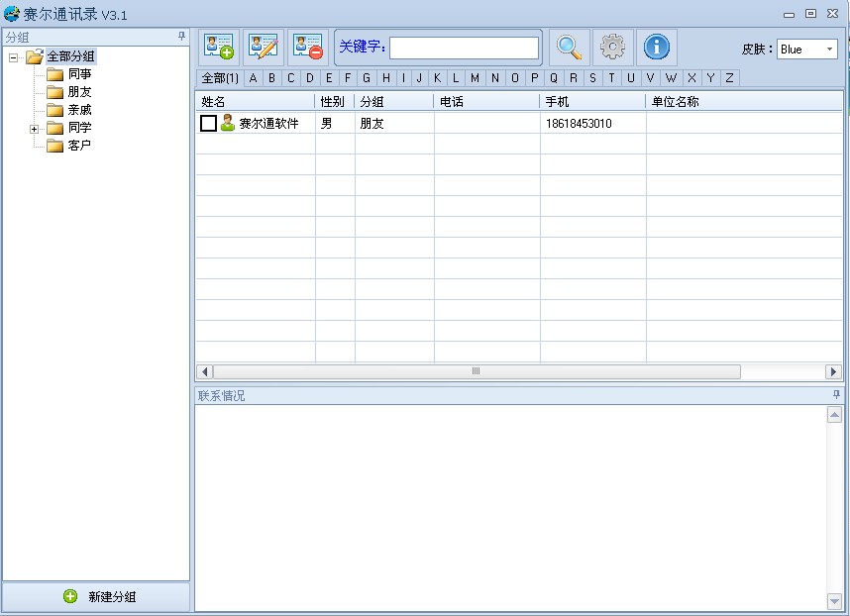Click the 同事 folder icon
The height and width of the screenshot is (616, 850).
[x=54, y=74]
